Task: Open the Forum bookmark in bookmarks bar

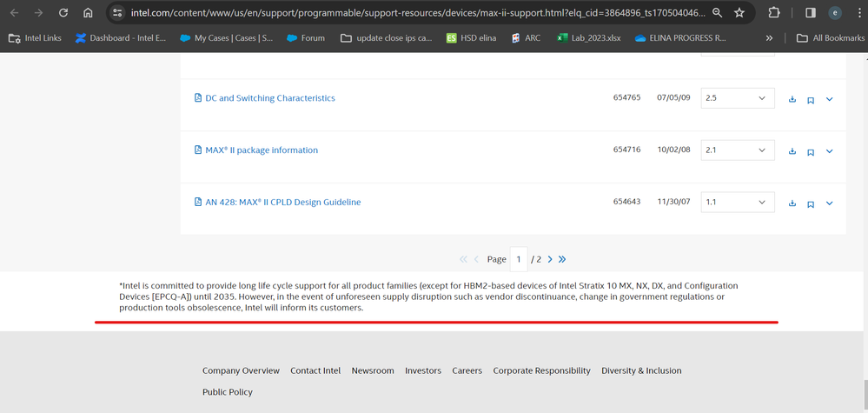Action: [x=305, y=38]
